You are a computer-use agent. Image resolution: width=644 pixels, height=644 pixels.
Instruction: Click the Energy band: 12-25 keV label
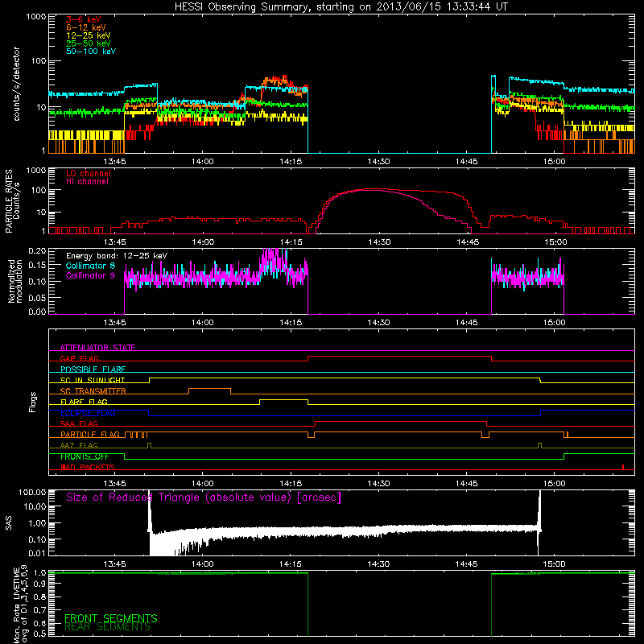click(x=117, y=256)
